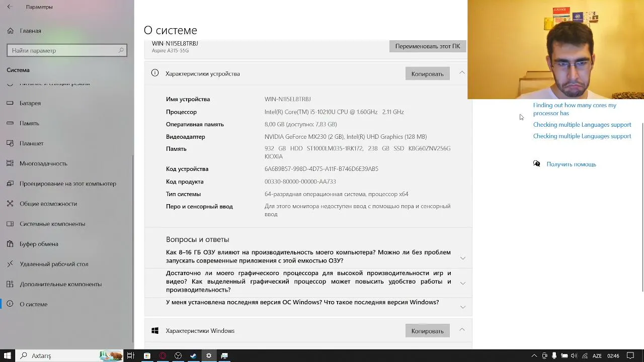The height and width of the screenshot is (362, 644).
Task: Open Буфер обмена clipboard icon
Action: tap(10, 244)
